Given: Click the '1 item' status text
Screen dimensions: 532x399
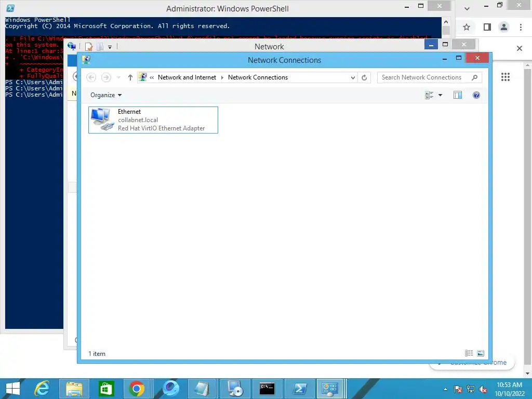Looking at the screenshot, I should (x=97, y=353).
